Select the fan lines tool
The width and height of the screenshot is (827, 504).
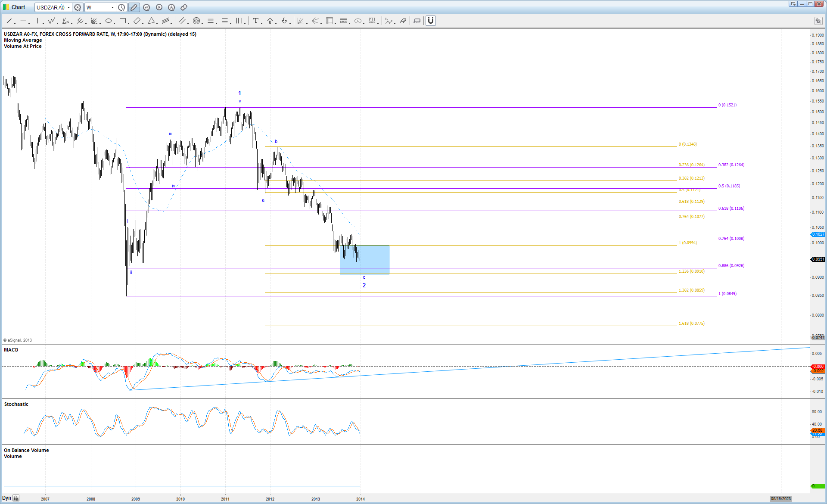coord(65,21)
